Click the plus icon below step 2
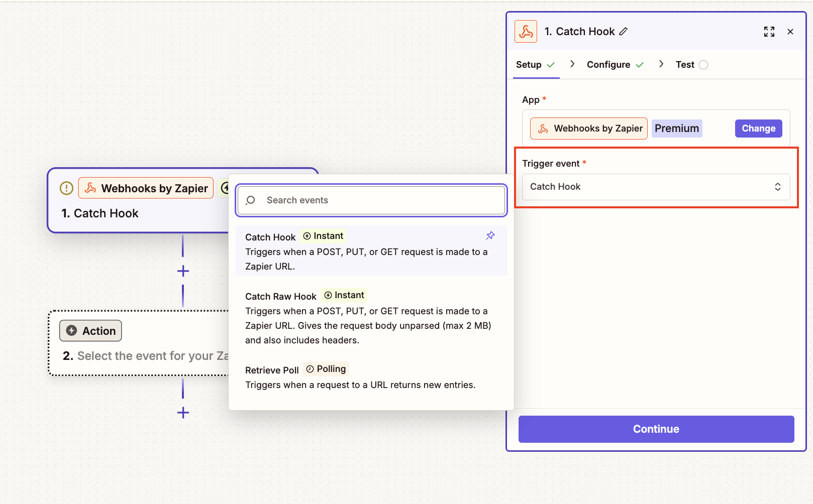Screen dimensions: 813x504 pos(183,413)
